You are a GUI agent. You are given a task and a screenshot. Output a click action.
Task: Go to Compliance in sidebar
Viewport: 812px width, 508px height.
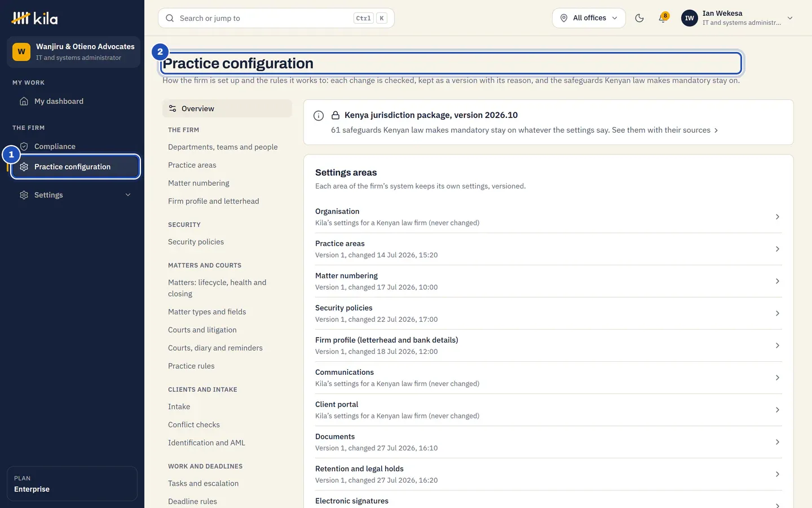point(73,146)
